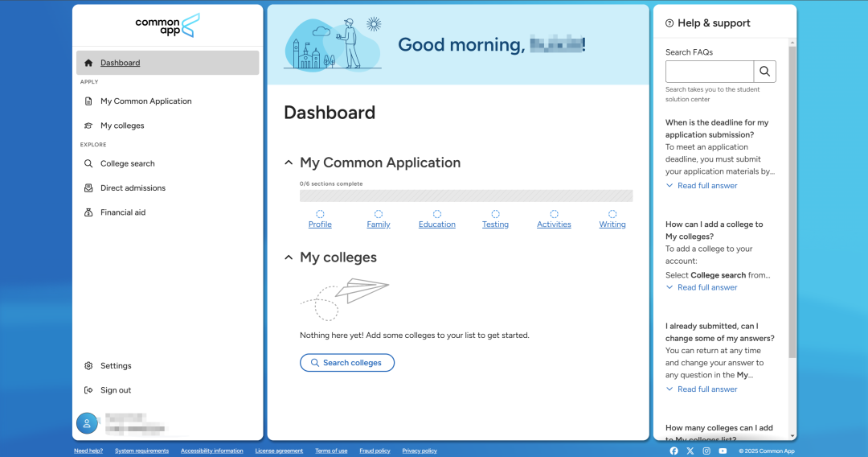Screen dimensions: 868x457
Task: Open the Activities section link
Action: pyautogui.click(x=554, y=224)
